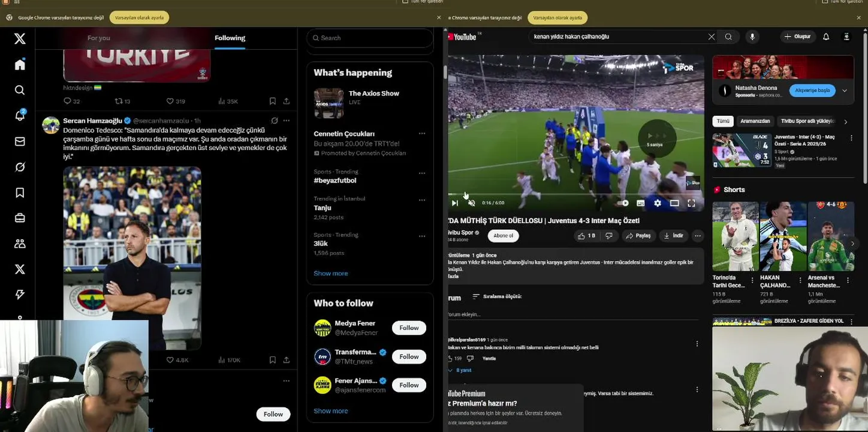Seek on the YouTube video progress bar

[x=575, y=194]
